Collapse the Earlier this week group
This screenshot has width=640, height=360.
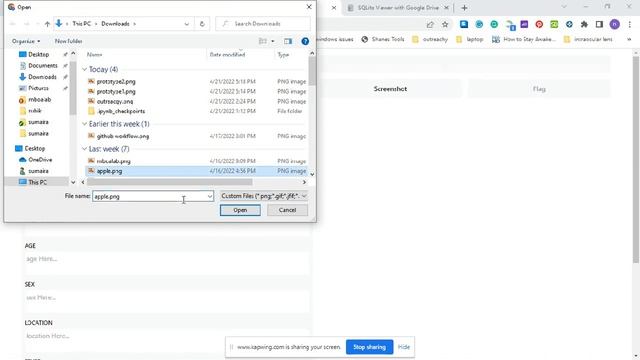click(x=84, y=124)
